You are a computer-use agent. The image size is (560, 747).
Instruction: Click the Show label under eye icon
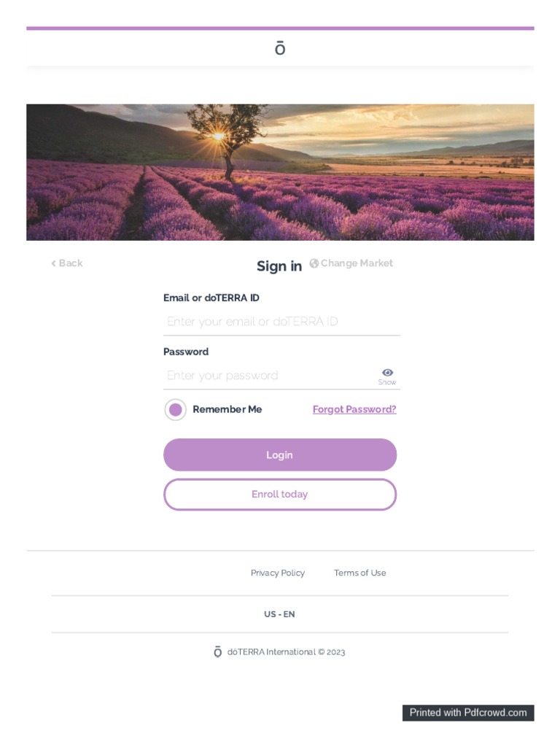point(387,382)
